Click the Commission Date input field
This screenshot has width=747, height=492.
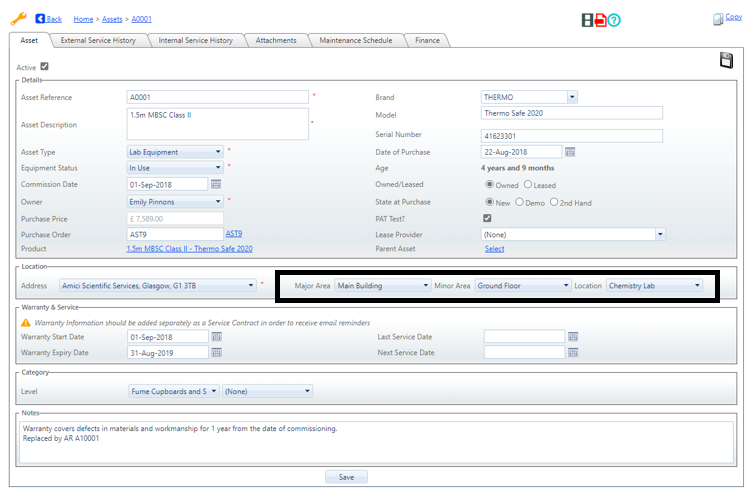(167, 184)
